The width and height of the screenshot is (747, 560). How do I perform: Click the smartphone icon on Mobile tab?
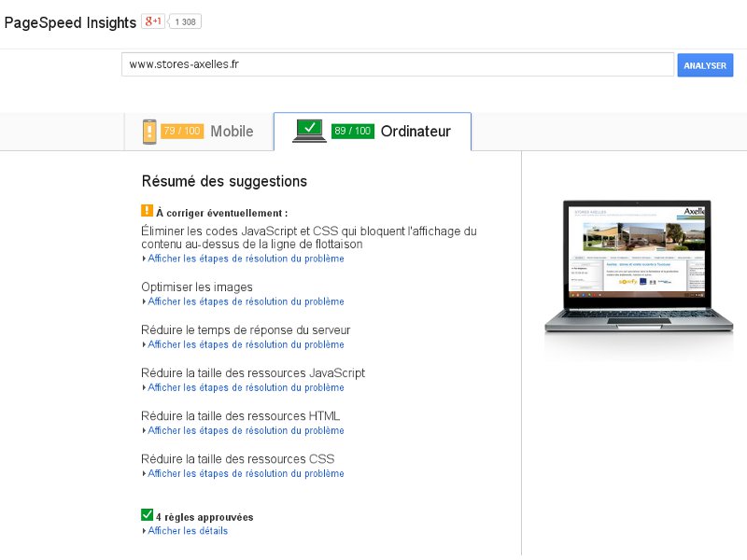[149, 132]
